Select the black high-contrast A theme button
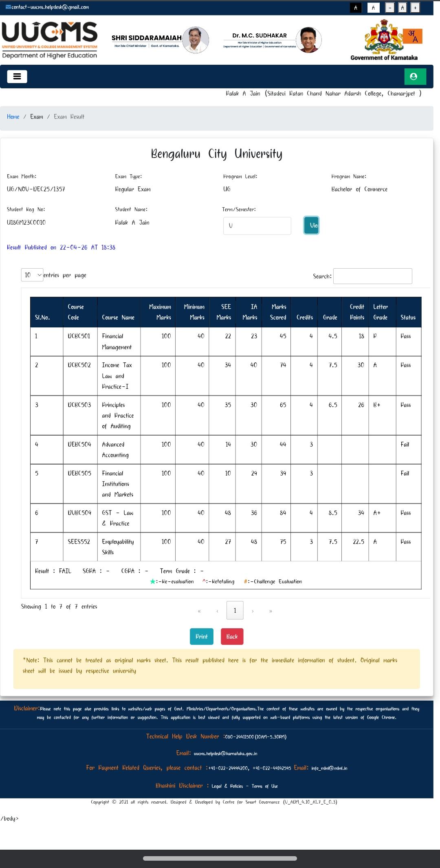Screen dimensions: 440x868 [356, 8]
